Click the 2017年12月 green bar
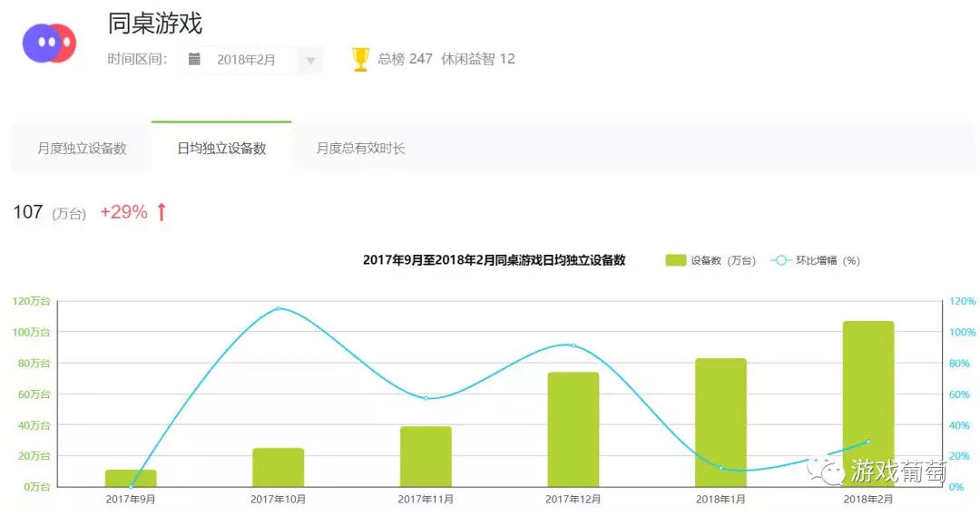Viewport: 980px width, 515px height. coord(573,430)
